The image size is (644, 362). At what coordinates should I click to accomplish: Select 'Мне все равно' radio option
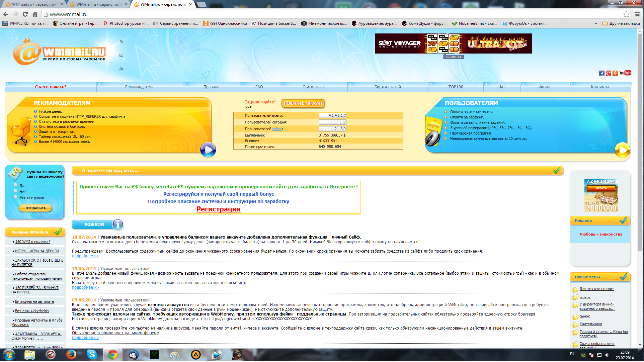(15, 197)
